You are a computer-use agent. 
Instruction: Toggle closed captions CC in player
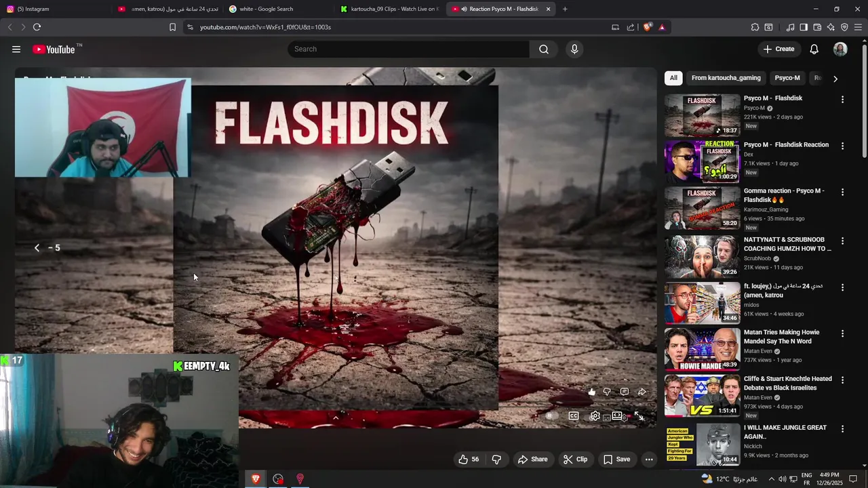pyautogui.click(x=574, y=416)
